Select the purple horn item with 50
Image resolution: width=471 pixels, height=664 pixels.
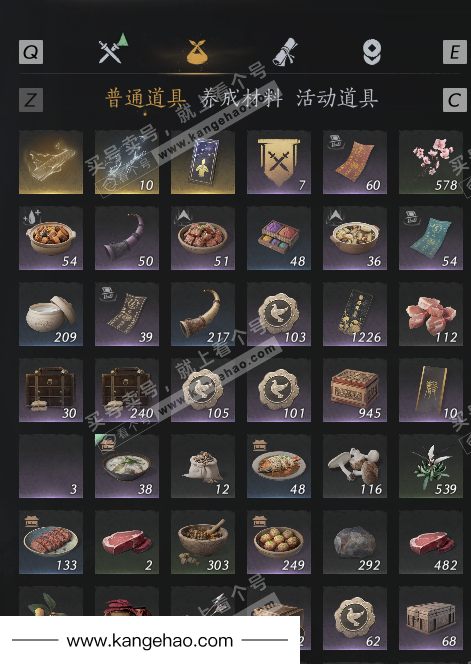[x=127, y=238]
